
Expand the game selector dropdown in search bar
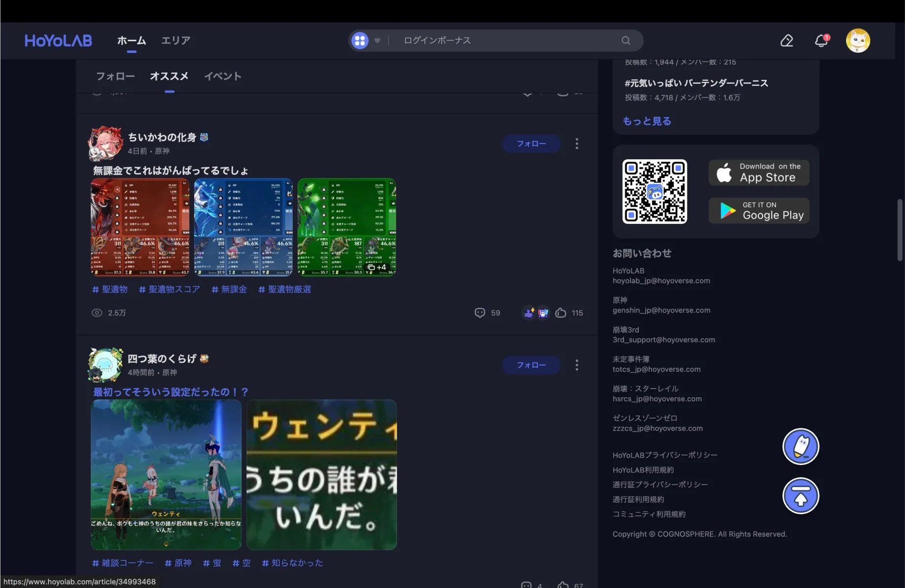pos(377,41)
